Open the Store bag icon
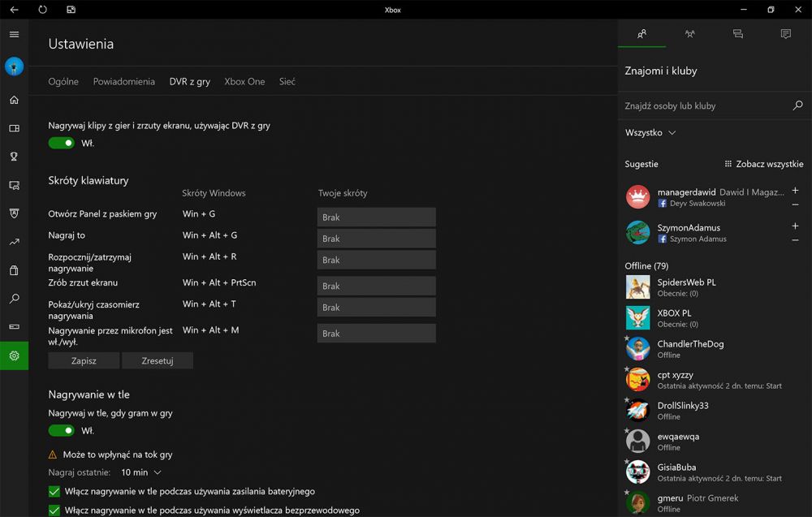This screenshot has width=812, height=517. (x=14, y=270)
